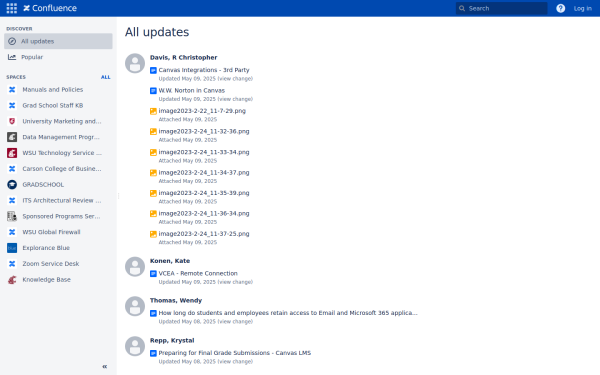
Task: Click the Sponsored Programs Services icon
Action: (12, 216)
